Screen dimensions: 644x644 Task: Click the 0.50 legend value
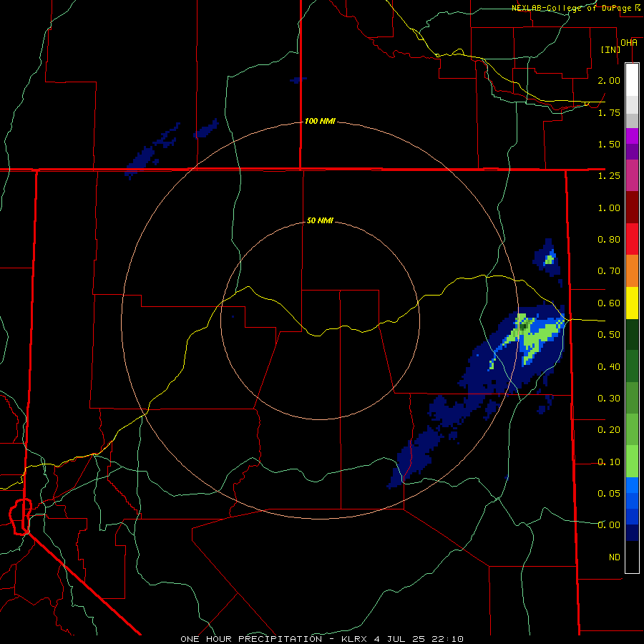pyautogui.click(x=609, y=335)
